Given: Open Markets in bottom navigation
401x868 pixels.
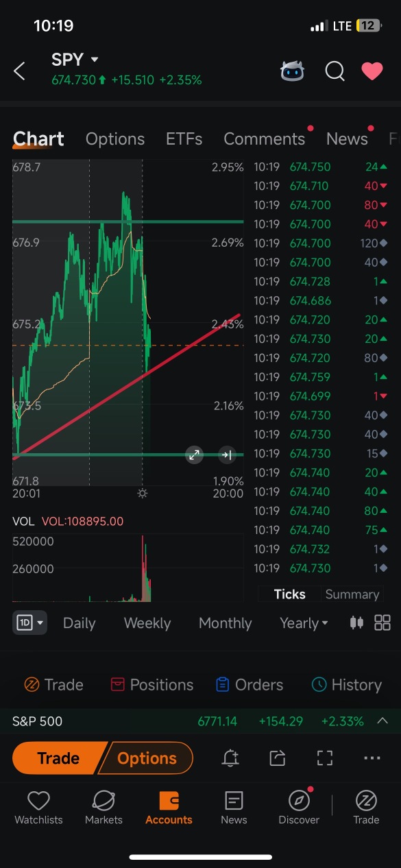Looking at the screenshot, I should [x=104, y=808].
